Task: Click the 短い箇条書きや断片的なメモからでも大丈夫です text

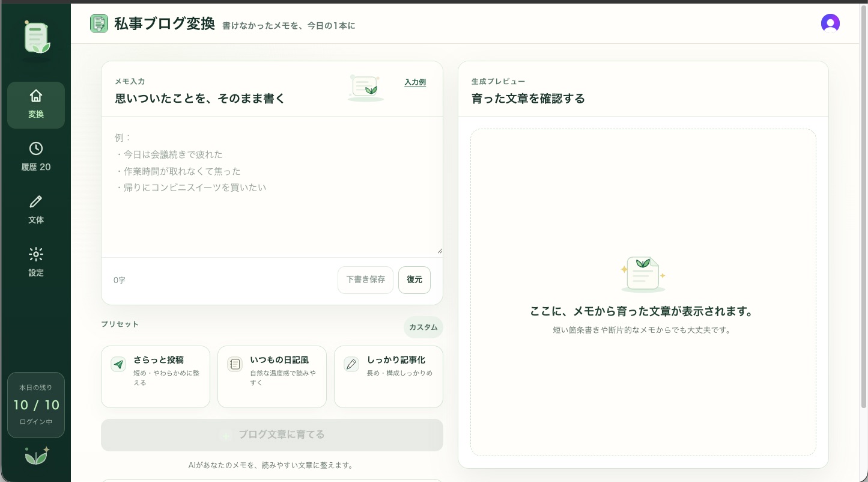Action: pos(642,330)
